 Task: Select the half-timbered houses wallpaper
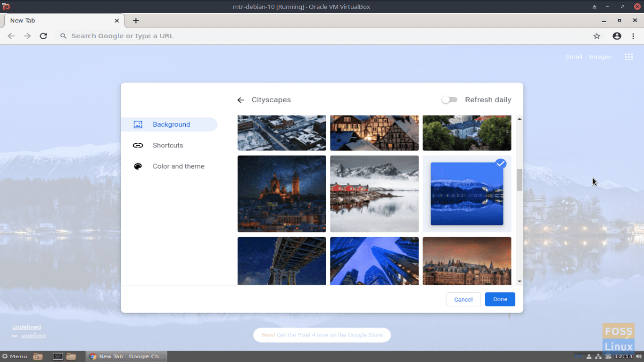(374, 133)
